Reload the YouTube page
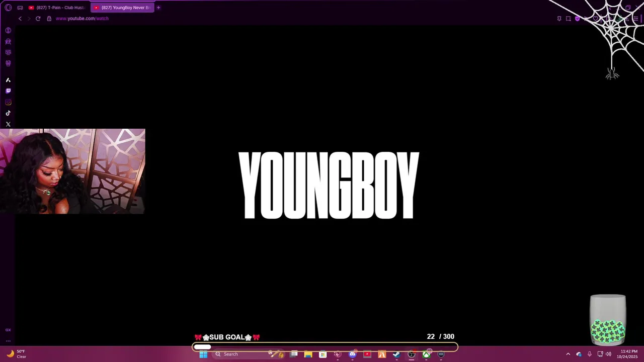644x362 pixels. click(38, 19)
